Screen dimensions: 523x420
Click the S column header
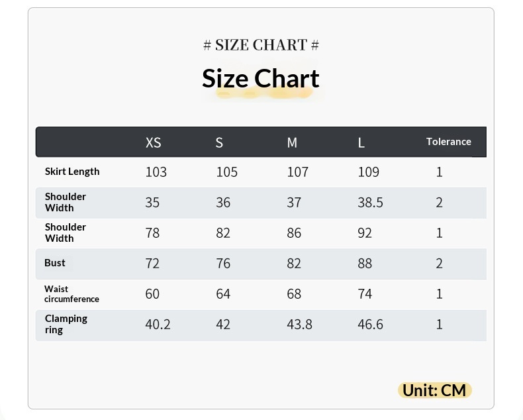pos(219,142)
